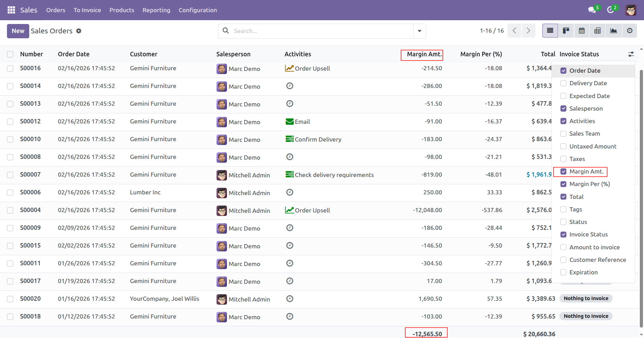Open the apps grid menu icon
This screenshot has width=644, height=338.
coord(11,10)
